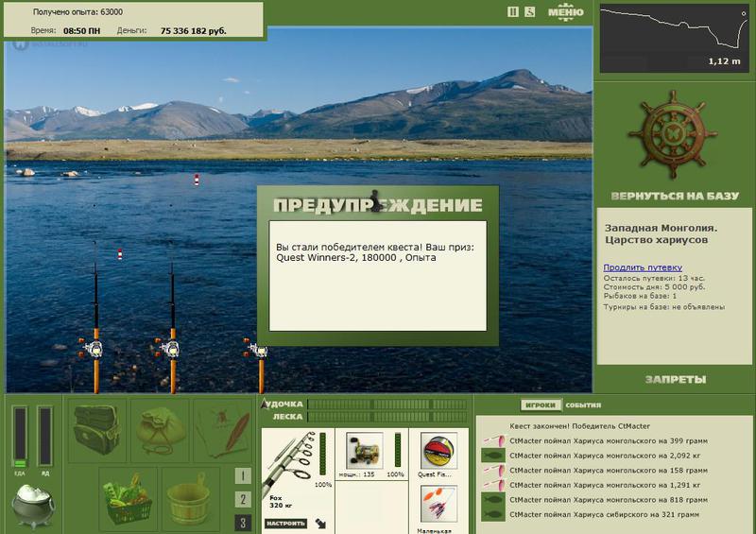This screenshot has height=534, width=756.
Task: Click log entry for Хариус монгольский 399 грамм
Action: (609, 440)
